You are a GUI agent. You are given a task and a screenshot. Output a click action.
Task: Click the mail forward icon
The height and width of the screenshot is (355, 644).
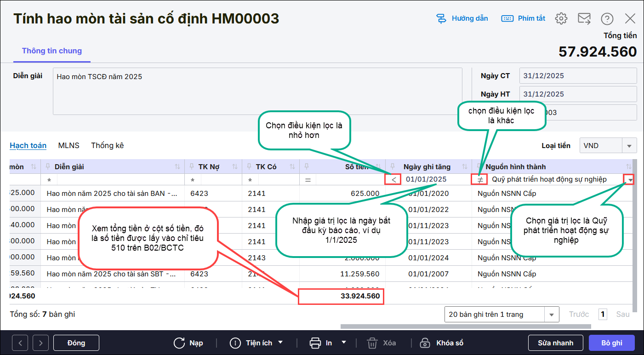click(x=584, y=18)
